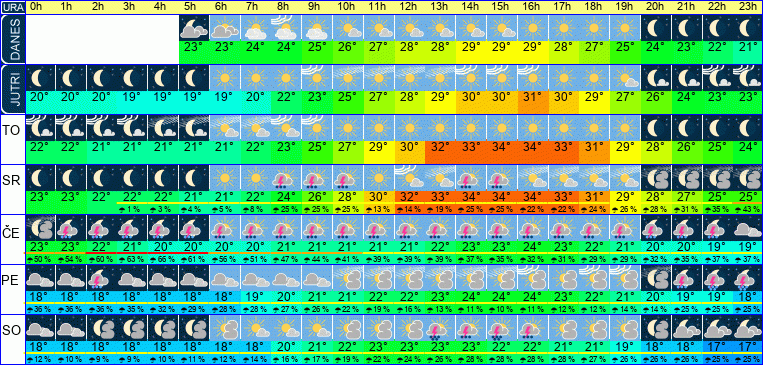763x365 pixels.
Task: Click the JUTRI 0h clear night moon icon
Action: [x=40, y=77]
